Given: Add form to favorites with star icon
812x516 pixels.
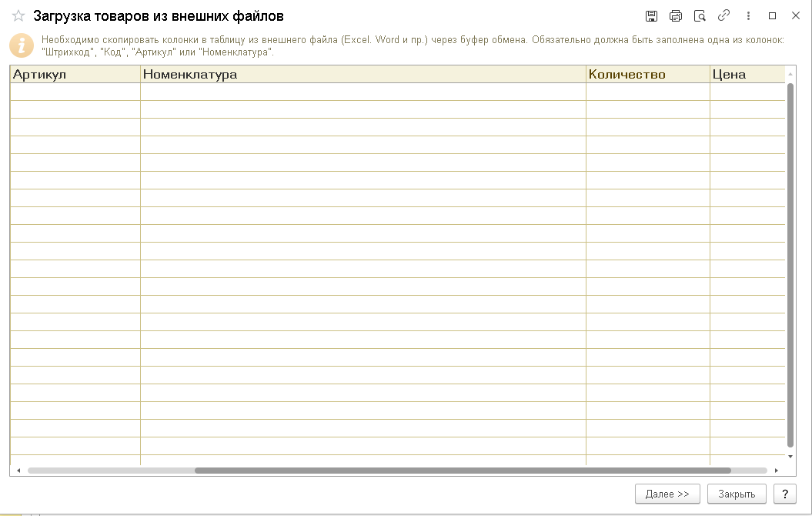Looking at the screenshot, I should [18, 16].
